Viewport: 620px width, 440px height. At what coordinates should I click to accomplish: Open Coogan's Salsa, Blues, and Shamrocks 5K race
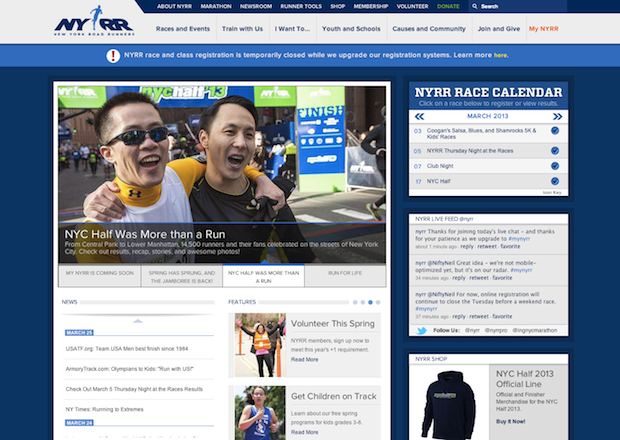pyautogui.click(x=482, y=134)
